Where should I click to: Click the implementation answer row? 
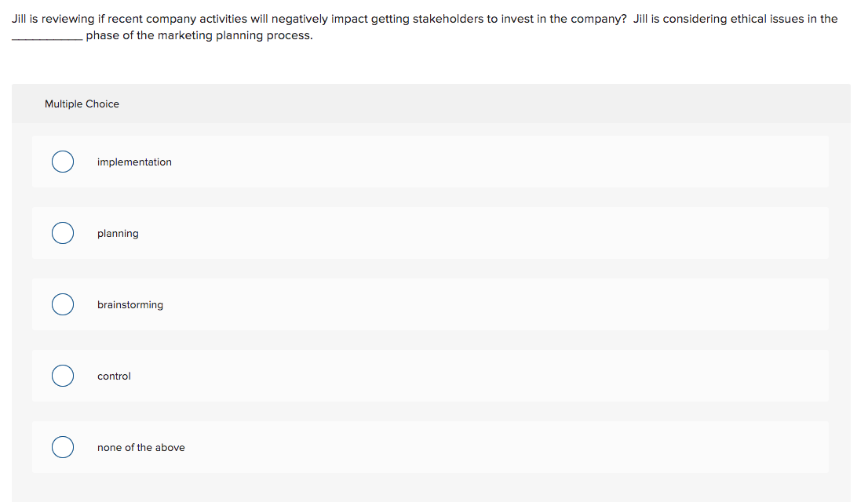point(432,162)
